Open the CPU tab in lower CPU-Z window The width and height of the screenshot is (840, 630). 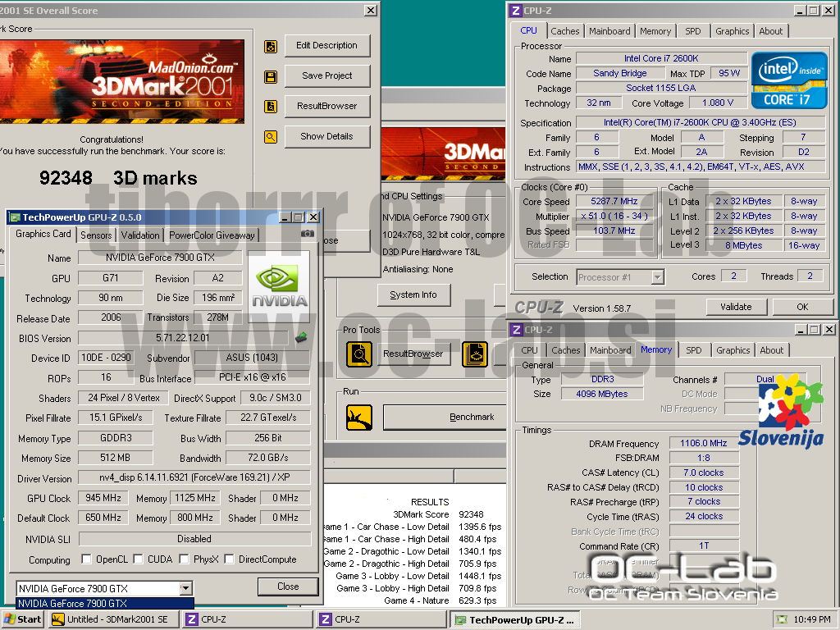click(x=529, y=350)
